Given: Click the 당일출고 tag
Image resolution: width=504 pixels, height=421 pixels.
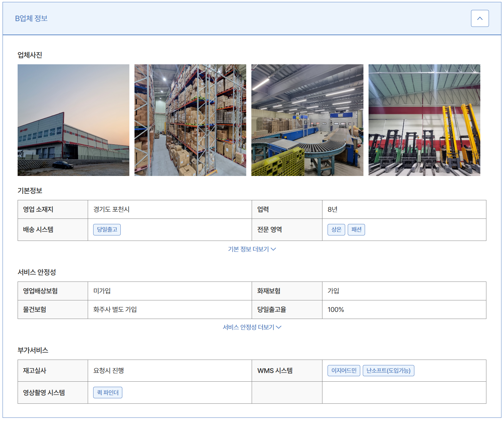Looking at the screenshot, I should pyautogui.click(x=107, y=230).
